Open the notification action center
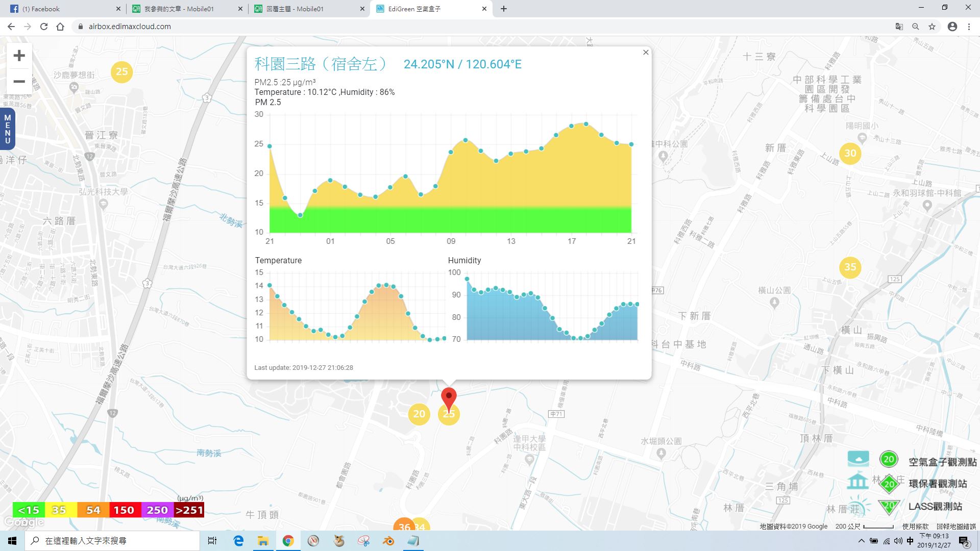The image size is (980, 551). pos(964,541)
